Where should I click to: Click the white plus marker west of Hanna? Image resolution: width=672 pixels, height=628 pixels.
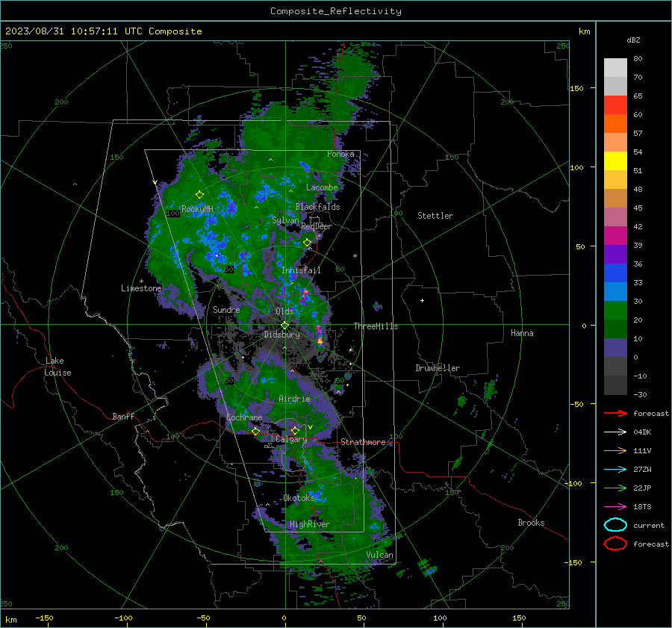[422, 300]
